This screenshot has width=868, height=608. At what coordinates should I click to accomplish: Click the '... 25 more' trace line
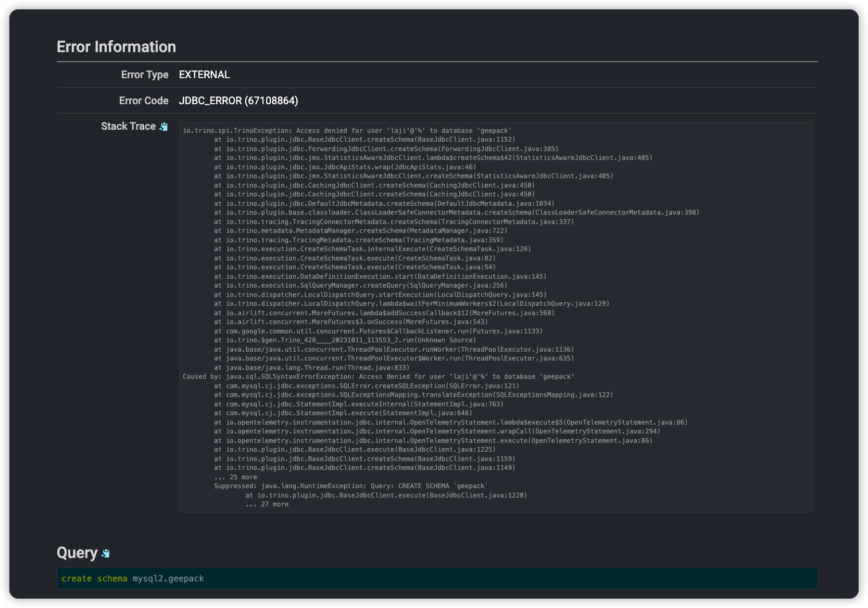[235, 477]
